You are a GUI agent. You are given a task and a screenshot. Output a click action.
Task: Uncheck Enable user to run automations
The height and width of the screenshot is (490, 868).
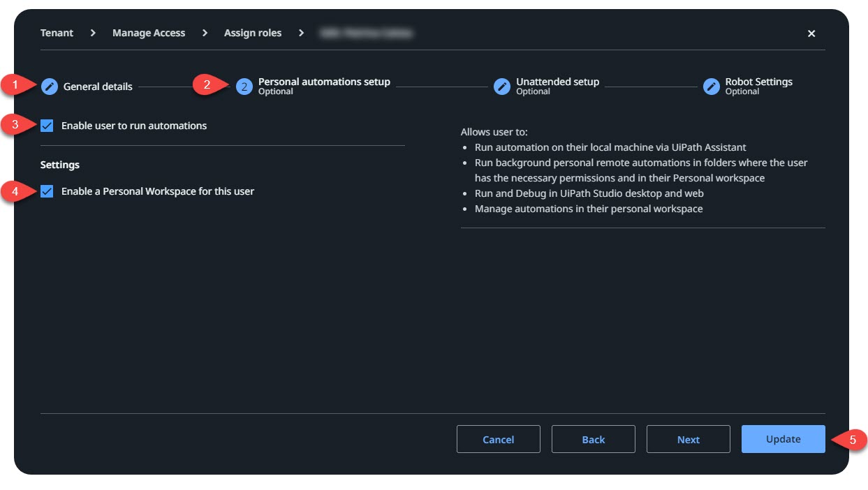point(47,126)
